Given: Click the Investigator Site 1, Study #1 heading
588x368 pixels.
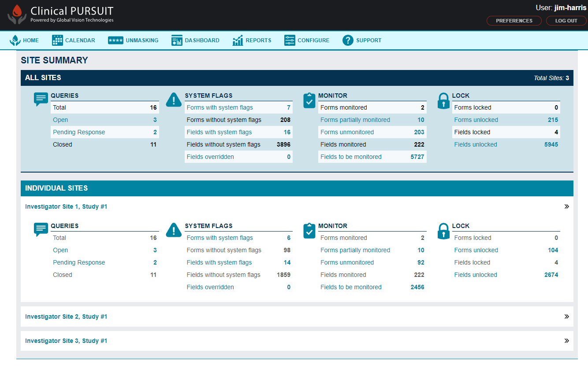Looking at the screenshot, I should tap(66, 206).
